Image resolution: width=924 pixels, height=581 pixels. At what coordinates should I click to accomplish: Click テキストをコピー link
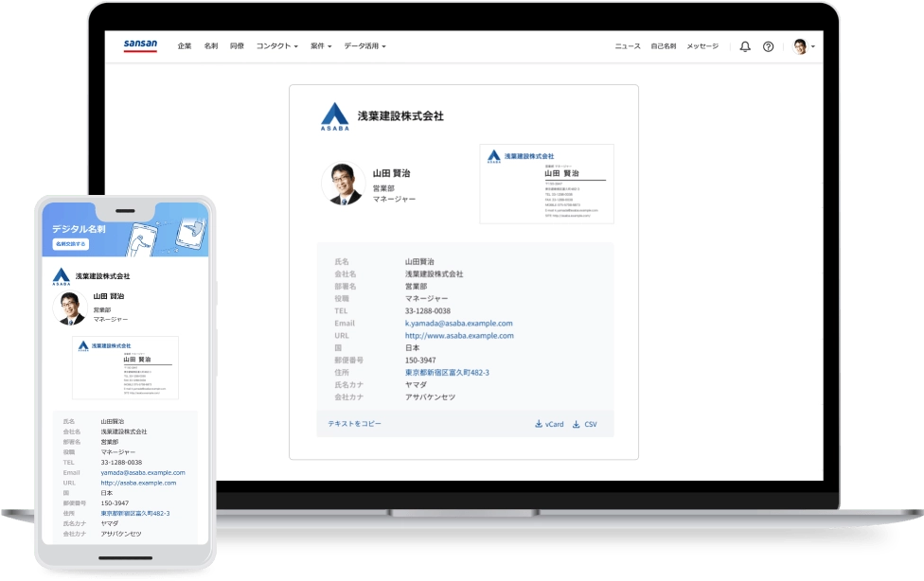point(355,424)
